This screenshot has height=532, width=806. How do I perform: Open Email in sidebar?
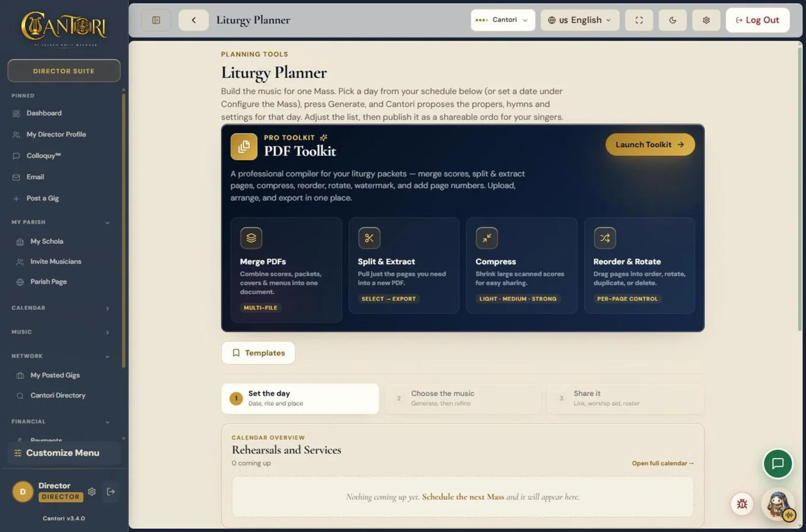click(x=35, y=177)
